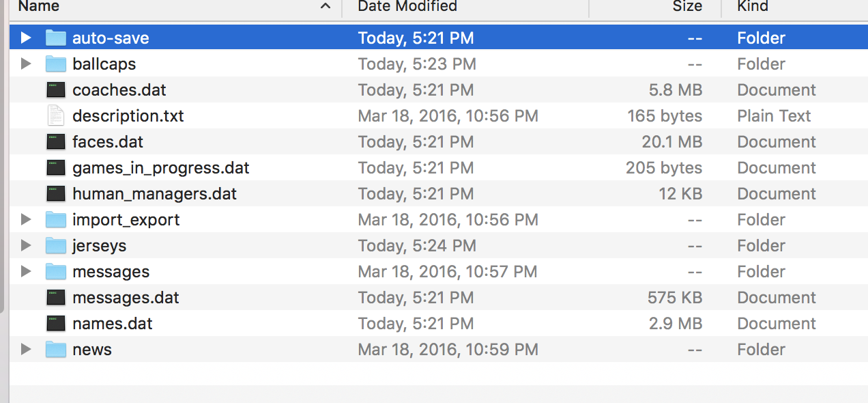Sort by the Name column header
Viewport: 868px width, 403px height.
coord(38,7)
